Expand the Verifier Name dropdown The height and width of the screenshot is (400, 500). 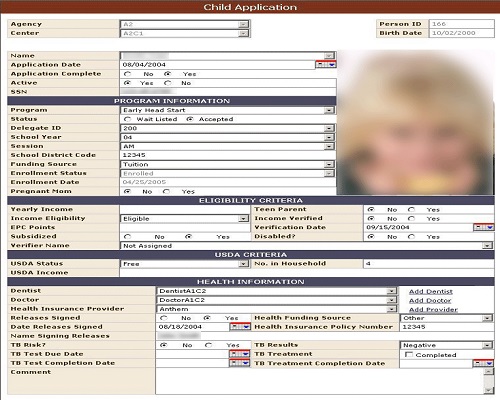coord(487,246)
